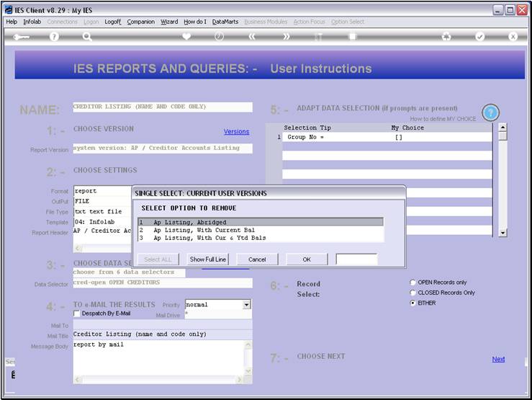Viewport: 532px width, 400px height.
Task: Click the Data Selector field cred-open
Action: click(163, 283)
